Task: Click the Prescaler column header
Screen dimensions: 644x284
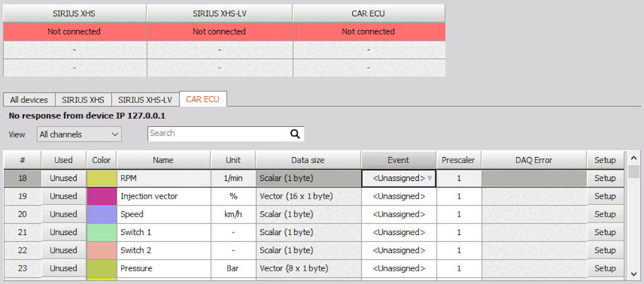Action: pyautogui.click(x=458, y=160)
